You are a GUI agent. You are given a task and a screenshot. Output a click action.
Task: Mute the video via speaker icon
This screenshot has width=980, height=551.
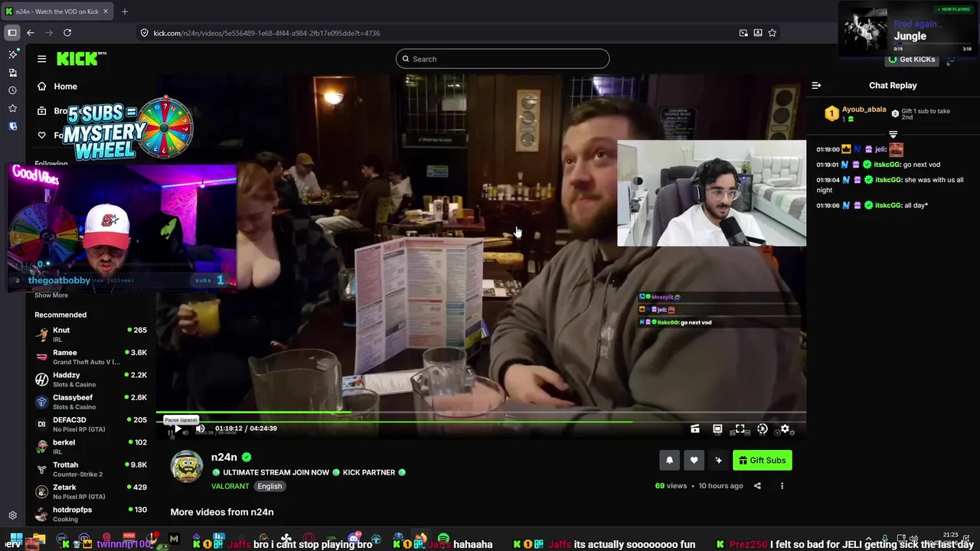200,429
